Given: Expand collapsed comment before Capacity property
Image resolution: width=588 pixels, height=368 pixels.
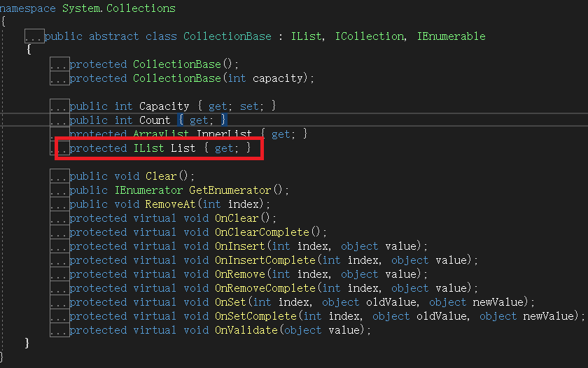Looking at the screenshot, I should click(x=59, y=106).
